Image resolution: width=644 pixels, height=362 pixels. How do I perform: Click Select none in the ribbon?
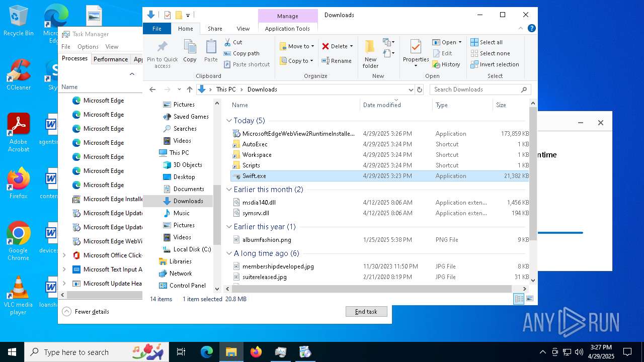[x=490, y=53]
